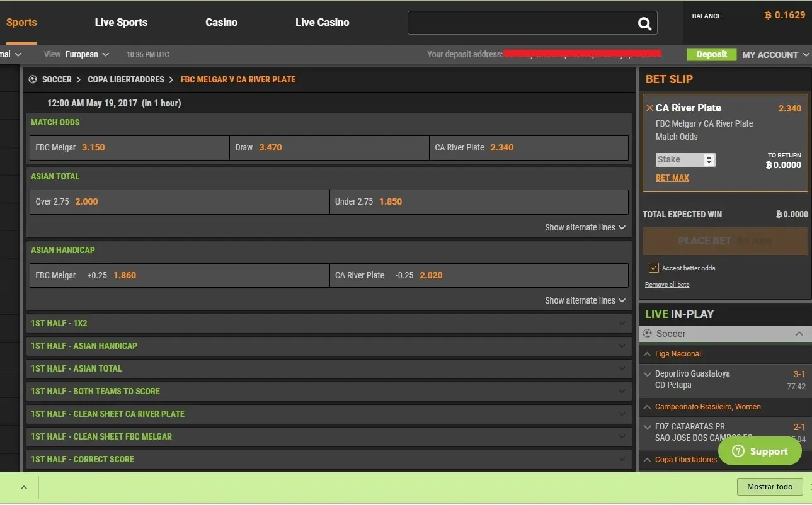Click the soccer ball icon beside Live In-Play Soccer

point(647,333)
